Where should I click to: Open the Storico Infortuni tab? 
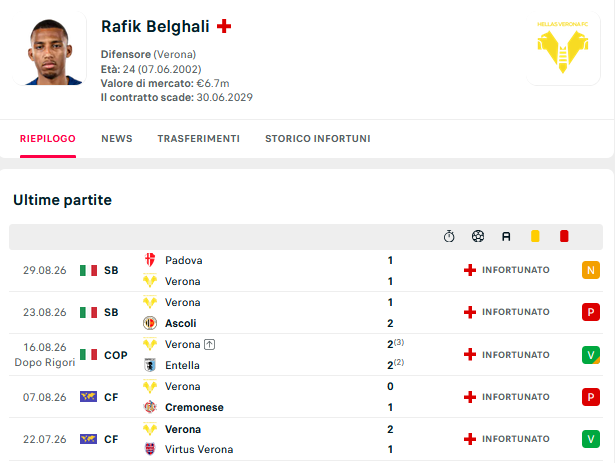tap(318, 139)
